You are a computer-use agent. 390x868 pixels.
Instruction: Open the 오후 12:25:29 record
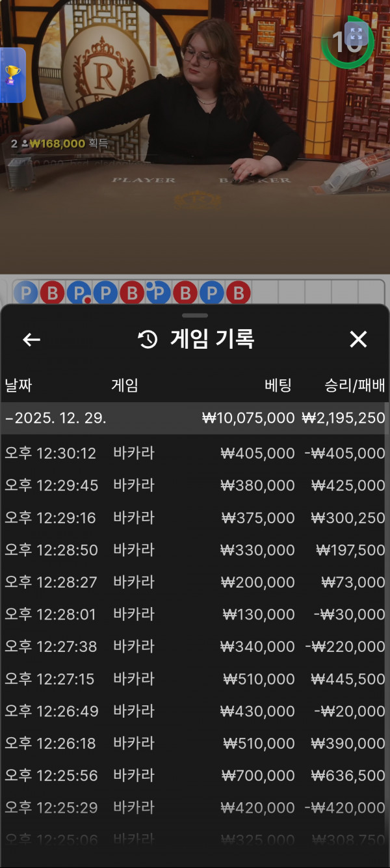(194, 807)
